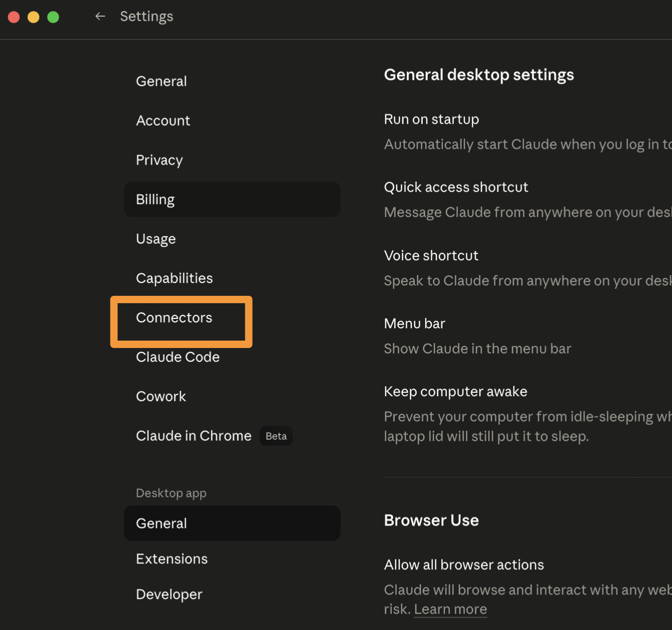Select Privacy in the settings sidebar
The height and width of the screenshot is (630, 672).
click(x=232, y=160)
